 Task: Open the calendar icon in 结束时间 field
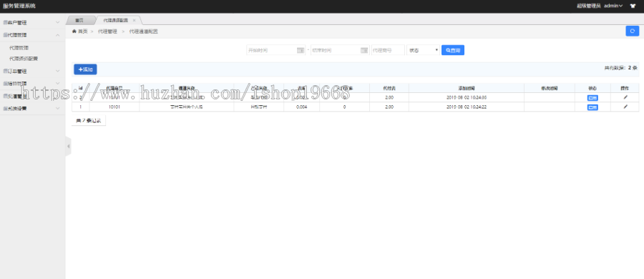coord(364,50)
